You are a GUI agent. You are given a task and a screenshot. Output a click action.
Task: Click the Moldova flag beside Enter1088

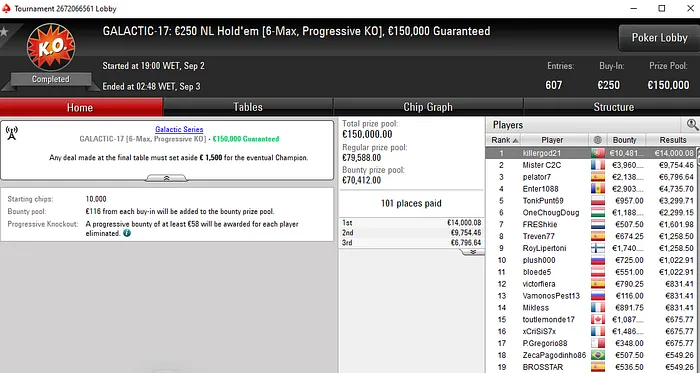tap(597, 189)
